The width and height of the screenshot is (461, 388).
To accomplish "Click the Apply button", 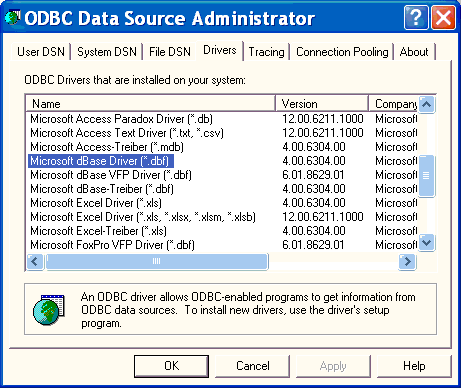I will coord(333,366).
